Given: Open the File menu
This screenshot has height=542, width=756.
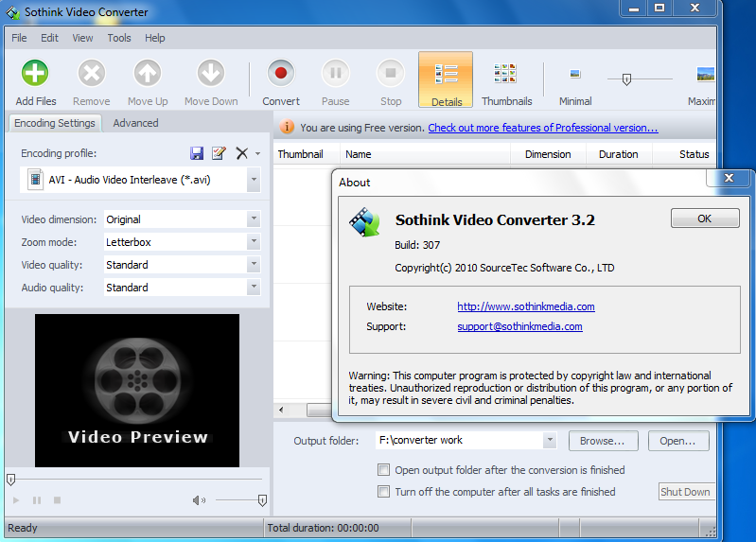Looking at the screenshot, I should [19, 38].
